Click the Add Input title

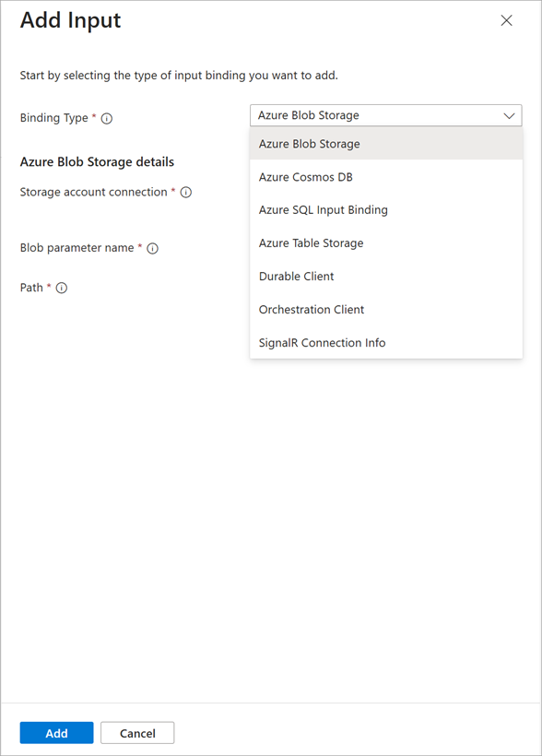(70, 20)
